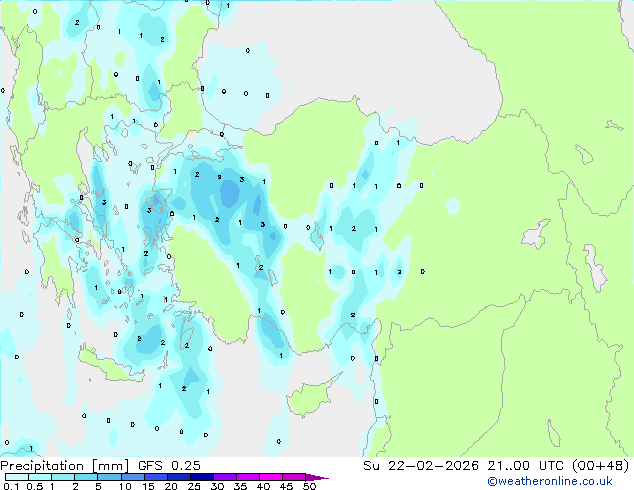Click the "25" legend scale label
The height and width of the screenshot is (490, 634).
[x=194, y=486]
